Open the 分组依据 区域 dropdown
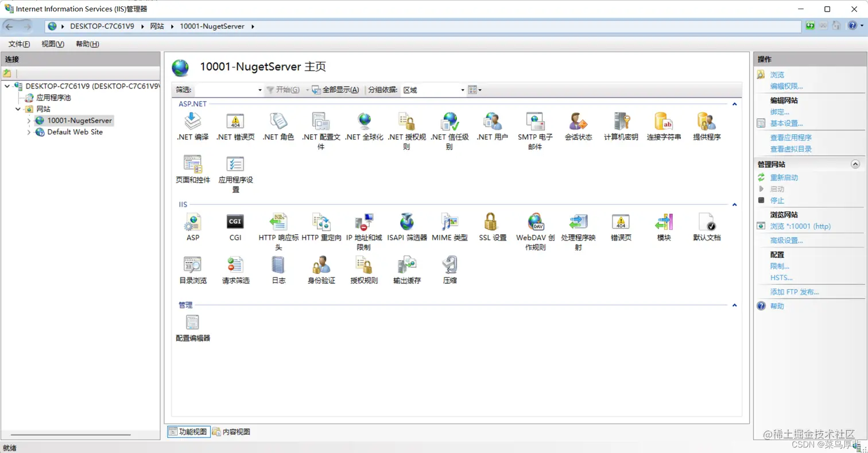The image size is (868, 453). point(433,90)
